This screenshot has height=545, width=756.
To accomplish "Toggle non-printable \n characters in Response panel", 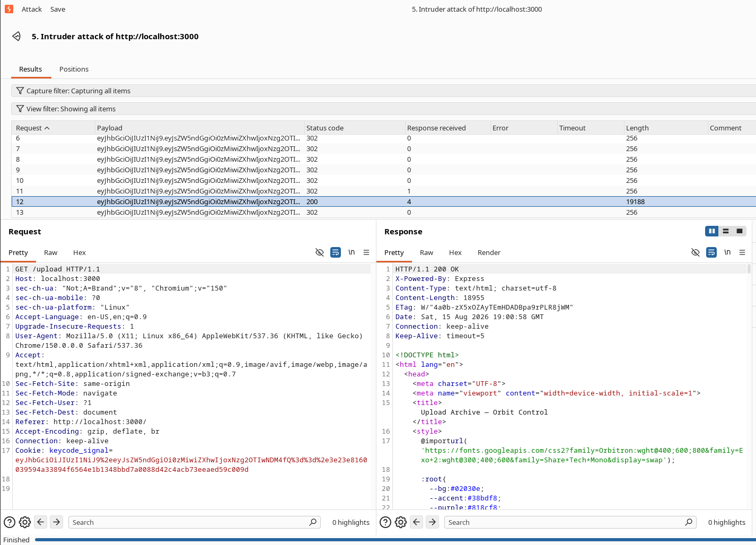I will (x=727, y=252).
